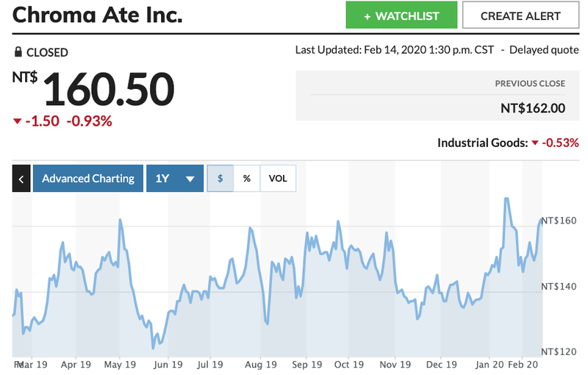Click the Nov 19 axis label
Viewport: 588px width, 375px height.
pyautogui.click(x=395, y=365)
